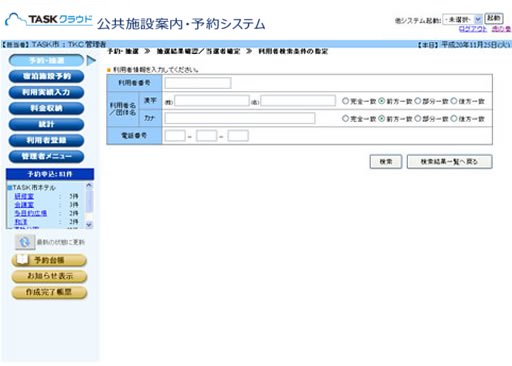Open the 和室 link

point(21,221)
